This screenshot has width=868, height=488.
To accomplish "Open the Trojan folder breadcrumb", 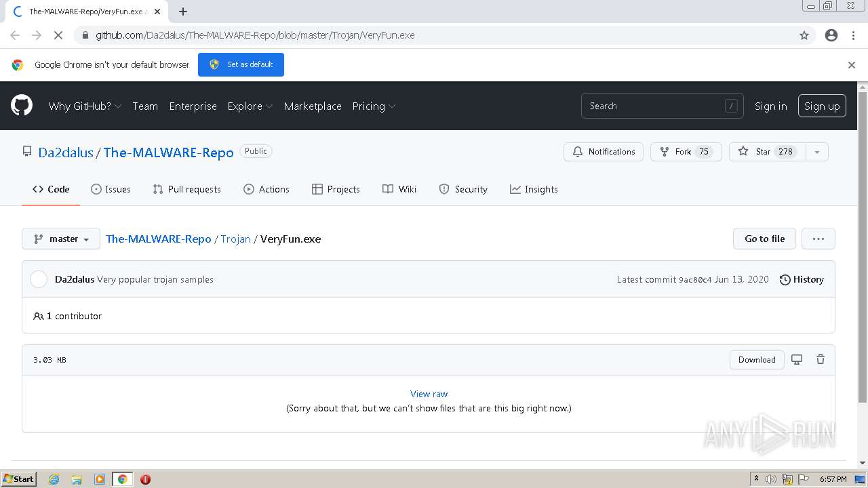I will pos(235,239).
